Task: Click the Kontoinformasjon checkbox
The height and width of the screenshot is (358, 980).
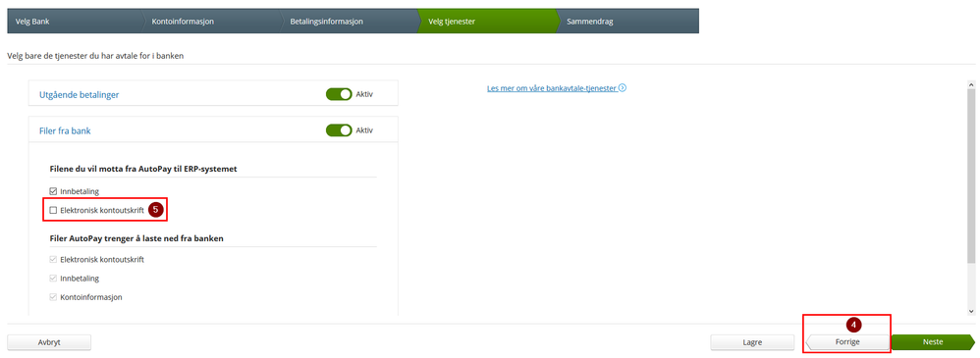Action: pyautogui.click(x=53, y=297)
